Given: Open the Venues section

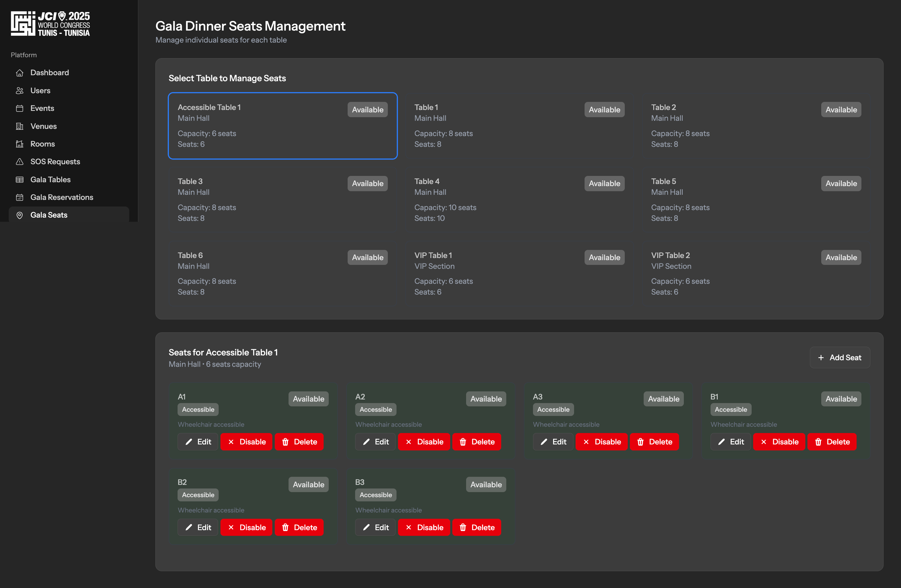Looking at the screenshot, I should pyautogui.click(x=68, y=126).
